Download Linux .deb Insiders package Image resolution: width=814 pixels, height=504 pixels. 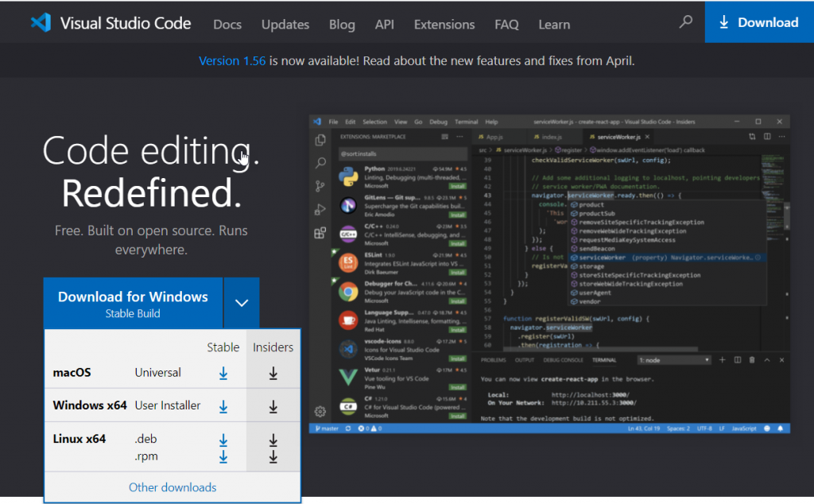pyautogui.click(x=273, y=440)
